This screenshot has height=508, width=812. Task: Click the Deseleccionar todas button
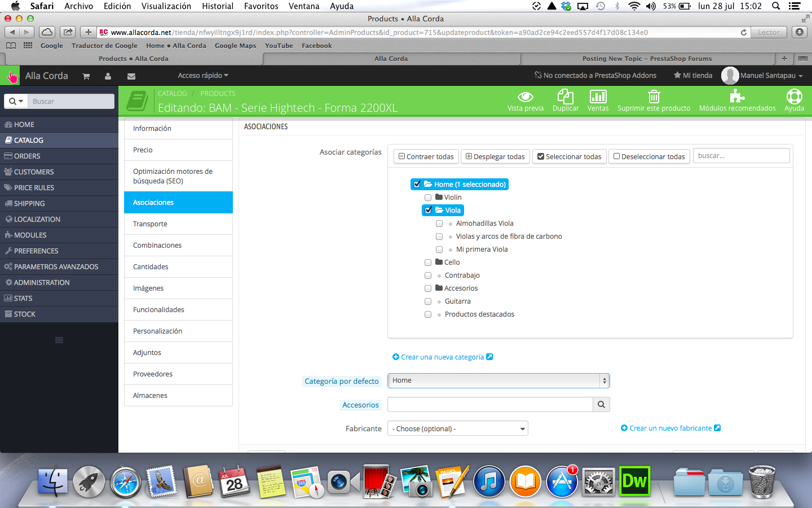(x=649, y=156)
